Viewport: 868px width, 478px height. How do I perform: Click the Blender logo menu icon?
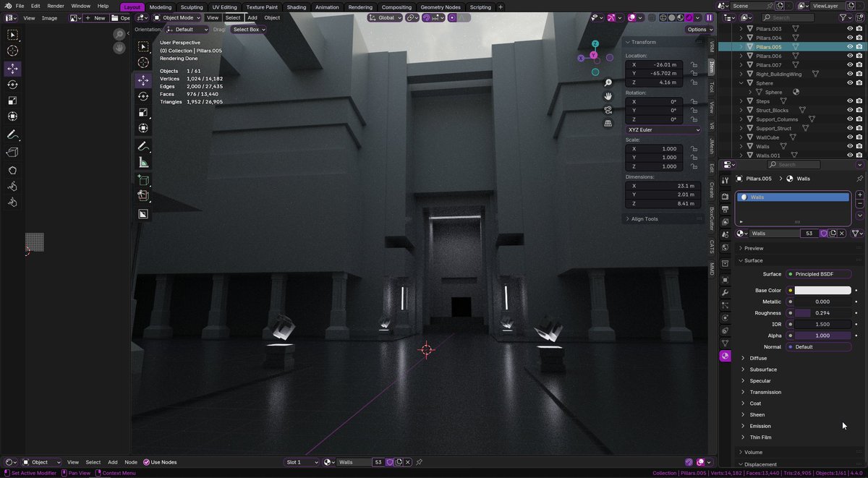(7, 6)
